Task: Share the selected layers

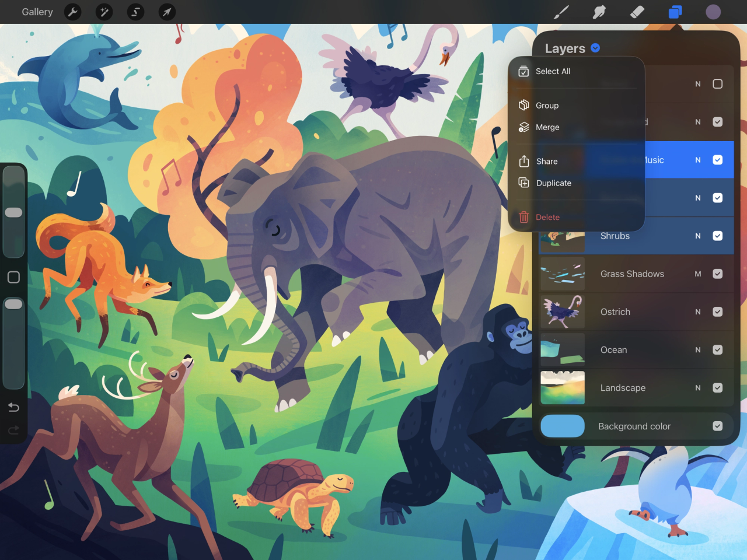Action: pyautogui.click(x=577, y=161)
